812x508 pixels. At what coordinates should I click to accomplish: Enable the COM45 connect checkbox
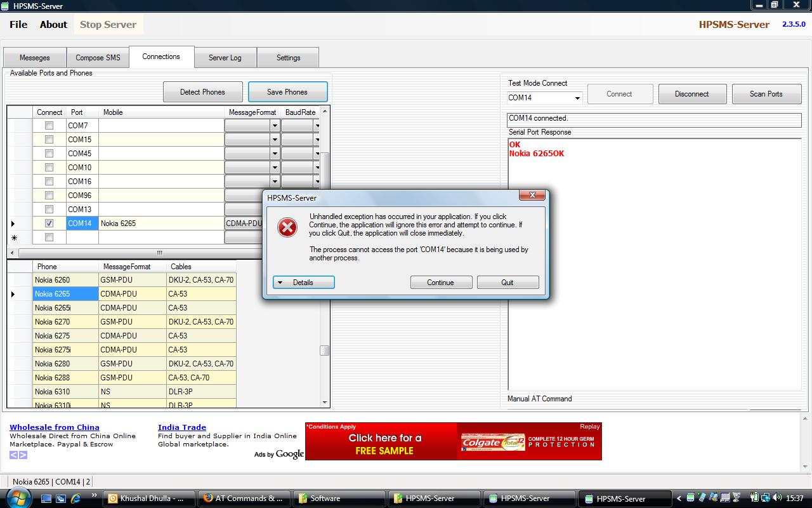tap(49, 154)
